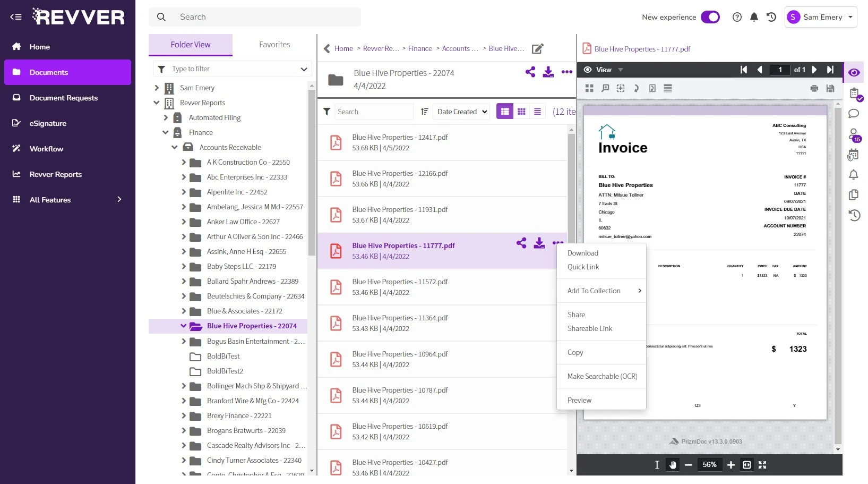868x484 pixels.
Task: Choose Copy from context menu
Action: click(575, 352)
